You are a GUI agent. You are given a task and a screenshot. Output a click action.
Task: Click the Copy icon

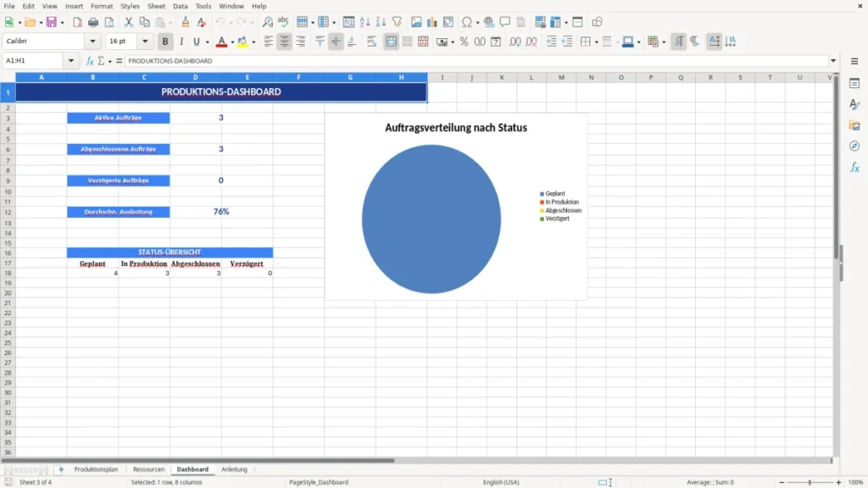point(144,22)
